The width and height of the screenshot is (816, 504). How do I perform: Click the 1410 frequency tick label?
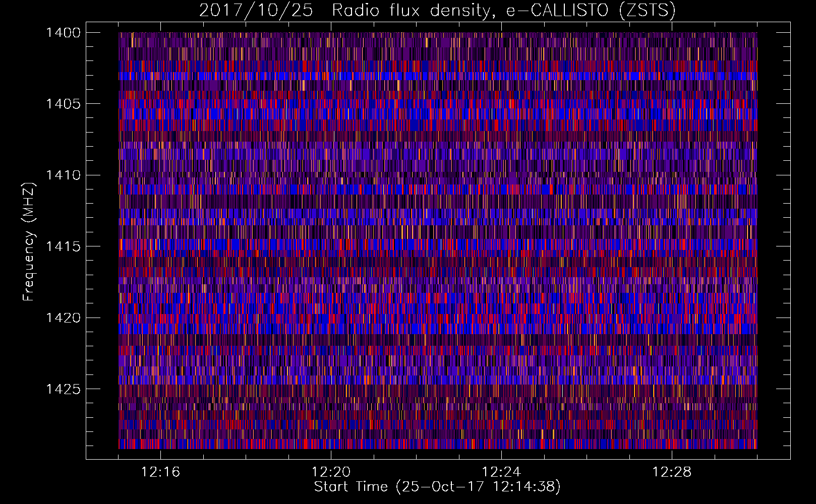coord(63,175)
